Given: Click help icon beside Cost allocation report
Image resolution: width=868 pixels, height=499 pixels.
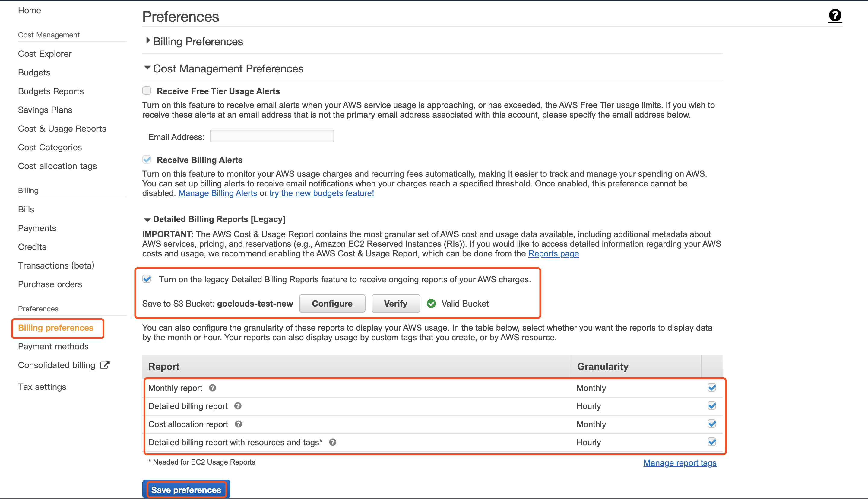Looking at the screenshot, I should 238,424.
